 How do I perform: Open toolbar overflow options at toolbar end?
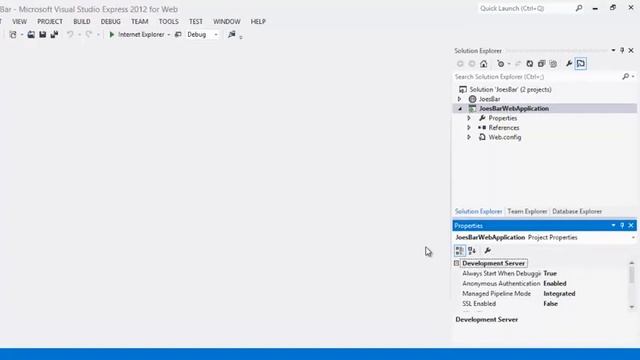point(241,37)
